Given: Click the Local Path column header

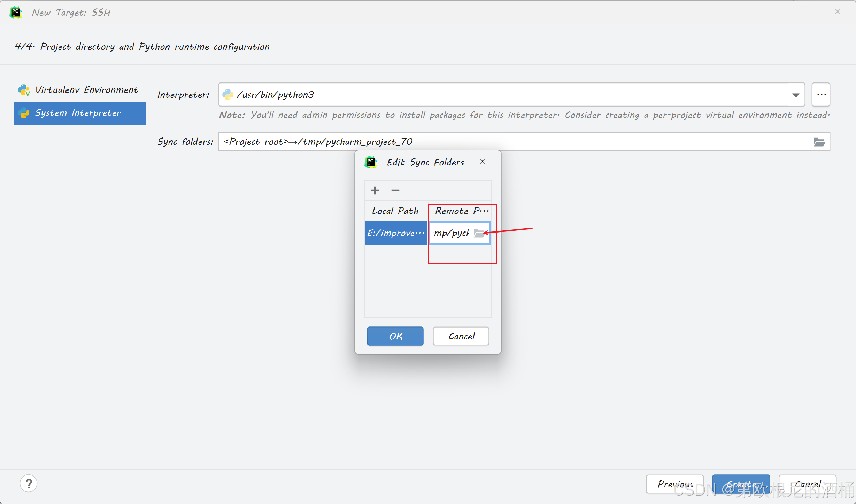Looking at the screenshot, I should point(396,211).
